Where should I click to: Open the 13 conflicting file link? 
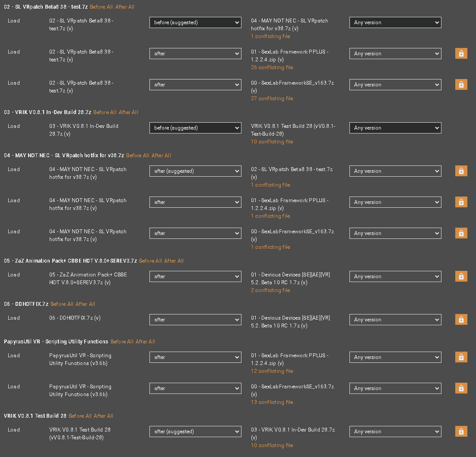coord(272,402)
